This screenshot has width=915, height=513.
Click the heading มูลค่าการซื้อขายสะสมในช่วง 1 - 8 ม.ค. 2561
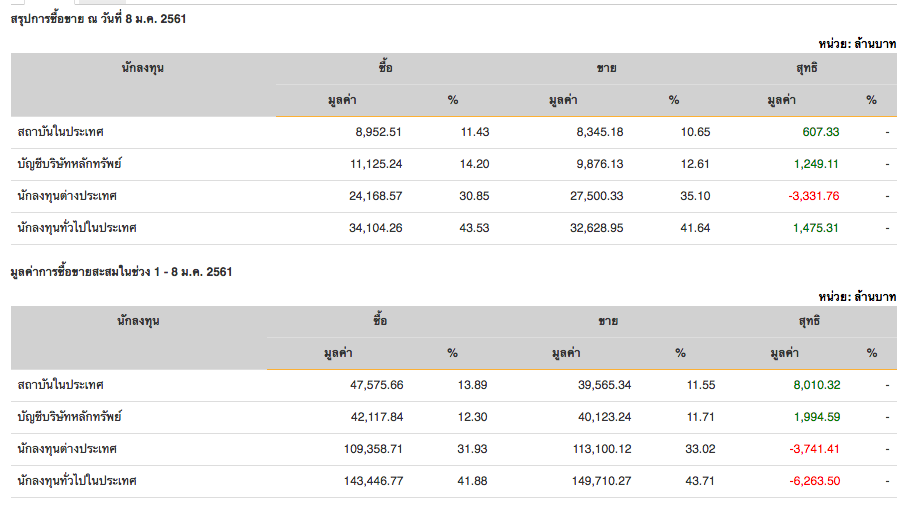(x=121, y=272)
